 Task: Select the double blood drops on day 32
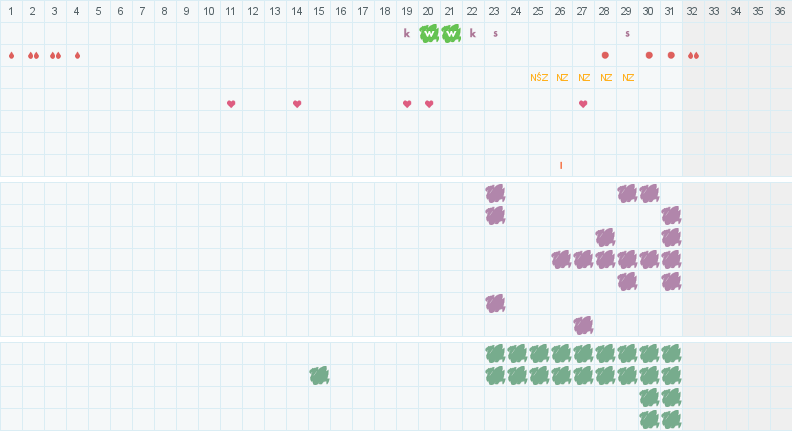tap(693, 55)
